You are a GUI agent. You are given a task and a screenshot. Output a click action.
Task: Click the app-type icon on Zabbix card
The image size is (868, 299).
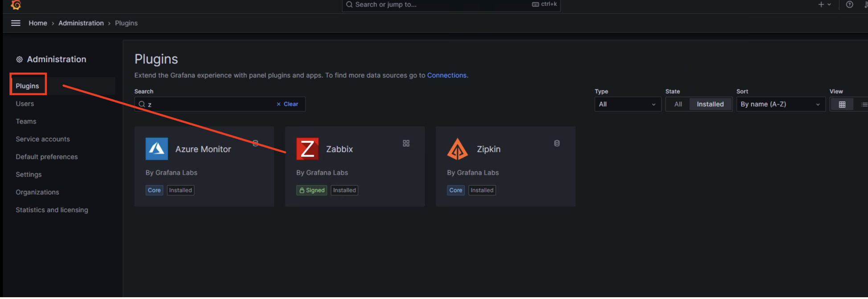tap(406, 143)
